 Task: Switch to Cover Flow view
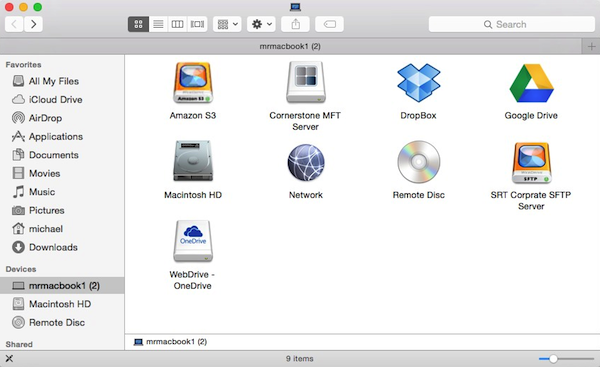197,24
